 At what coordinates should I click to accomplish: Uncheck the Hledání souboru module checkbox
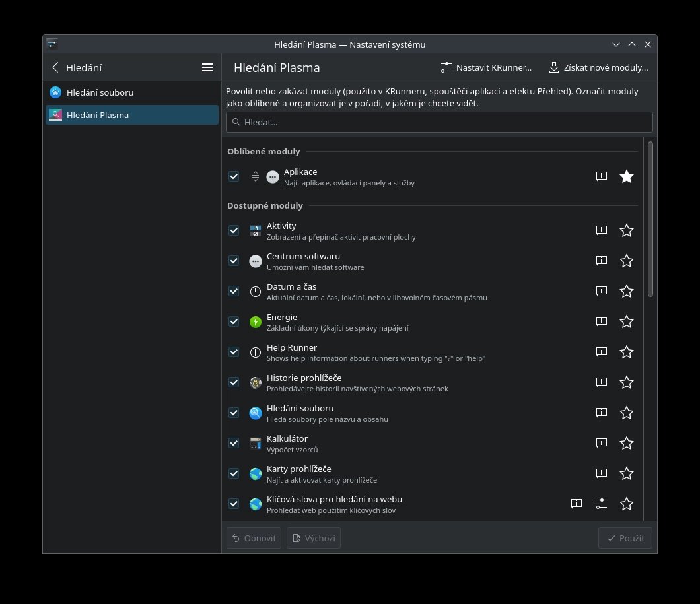coord(234,413)
